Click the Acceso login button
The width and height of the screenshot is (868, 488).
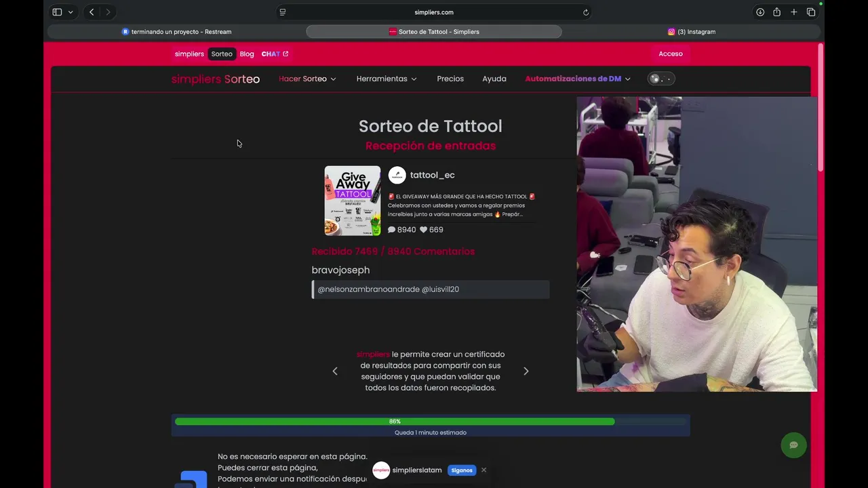click(x=671, y=54)
